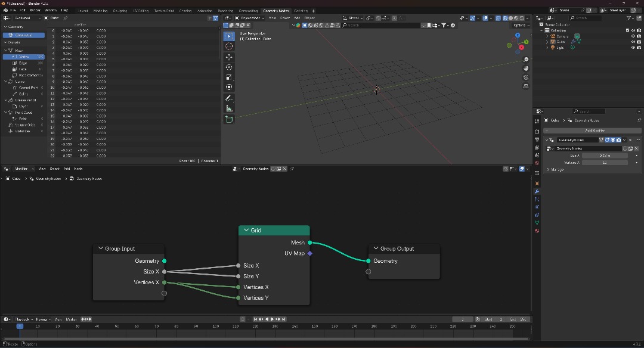Click the zoom magnifier icon in viewport
This screenshot has height=348, width=644.
coord(526,60)
